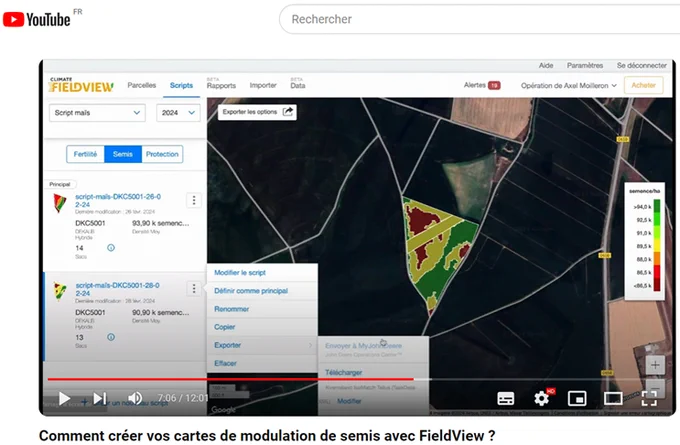Click thumbnail of script 26-02-24
This screenshot has width=680, height=445.
[x=60, y=203]
